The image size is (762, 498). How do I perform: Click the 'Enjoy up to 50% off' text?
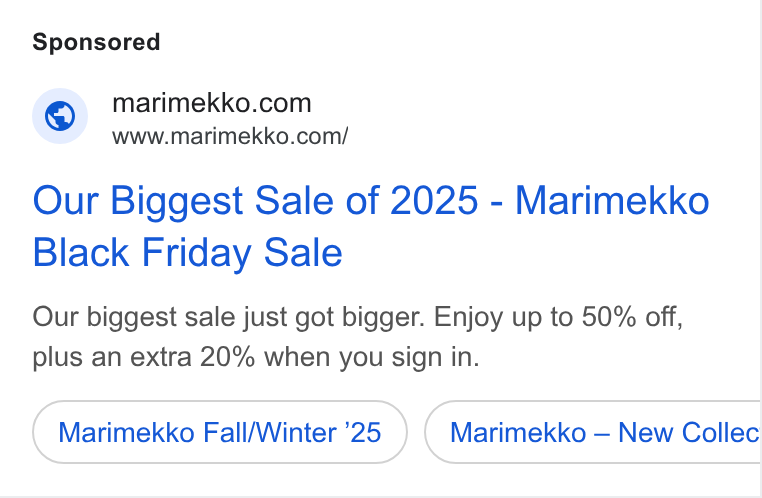(558, 317)
